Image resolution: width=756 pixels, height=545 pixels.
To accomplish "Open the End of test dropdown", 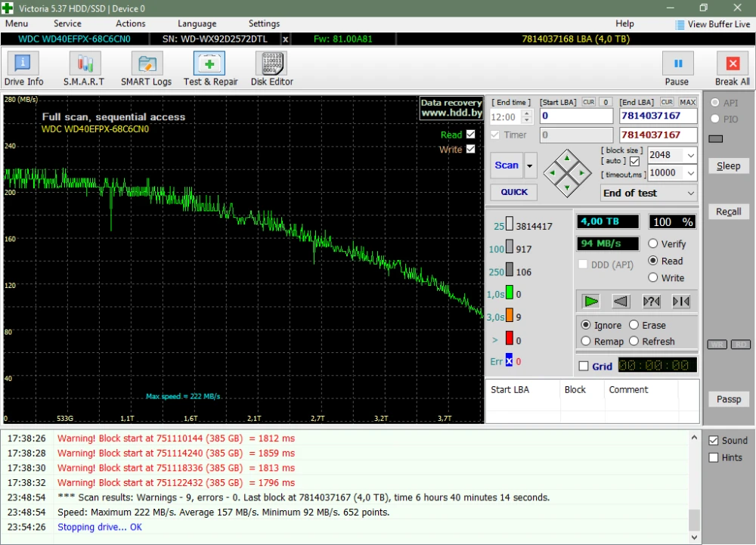I will (x=690, y=194).
